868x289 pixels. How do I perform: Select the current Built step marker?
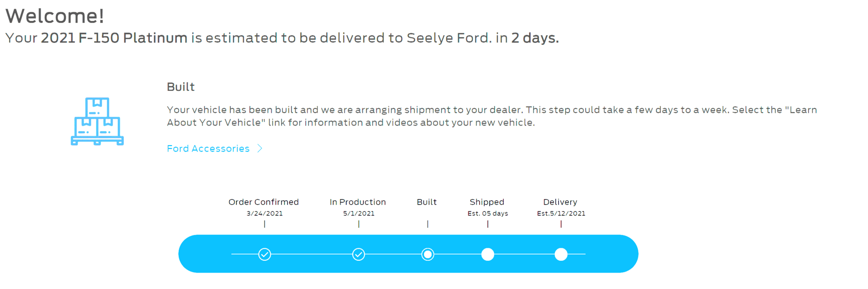coord(428,254)
